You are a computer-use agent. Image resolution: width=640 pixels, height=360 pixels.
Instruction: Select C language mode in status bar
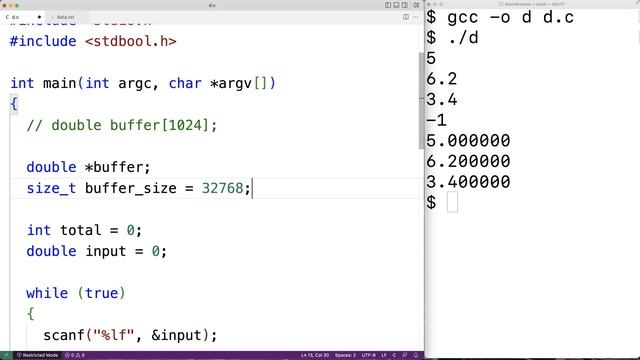pos(394,355)
